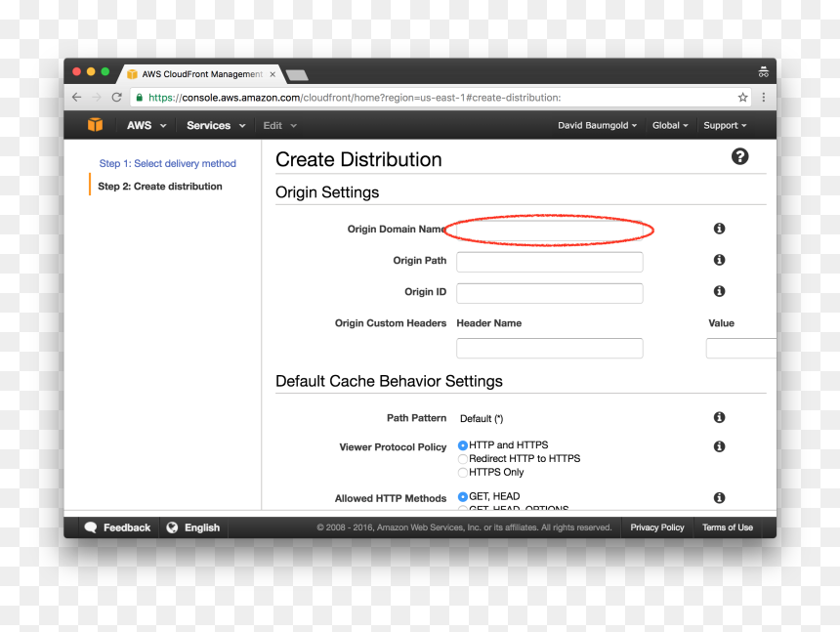Close the AWS CloudFront Management tab
Viewport: 840px width, 632px height.
(x=273, y=74)
